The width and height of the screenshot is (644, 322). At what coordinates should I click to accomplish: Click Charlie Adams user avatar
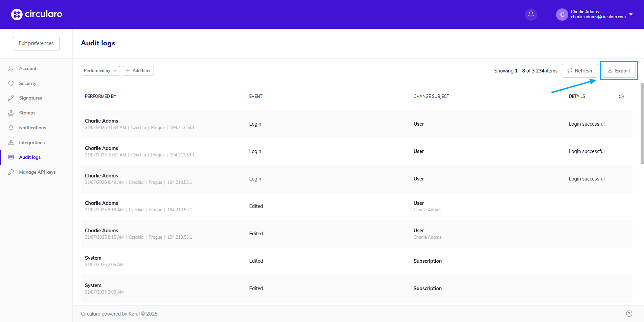pos(562,14)
